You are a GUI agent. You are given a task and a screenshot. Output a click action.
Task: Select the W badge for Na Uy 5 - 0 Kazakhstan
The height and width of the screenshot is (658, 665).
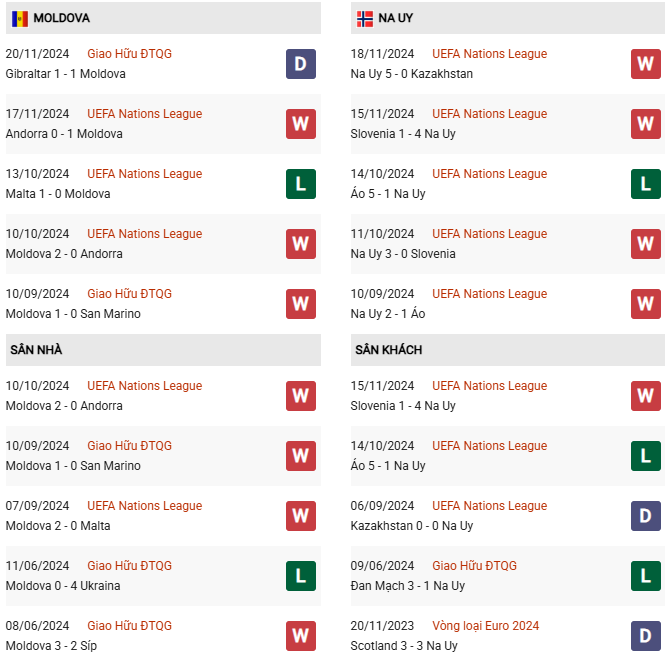[645, 64]
